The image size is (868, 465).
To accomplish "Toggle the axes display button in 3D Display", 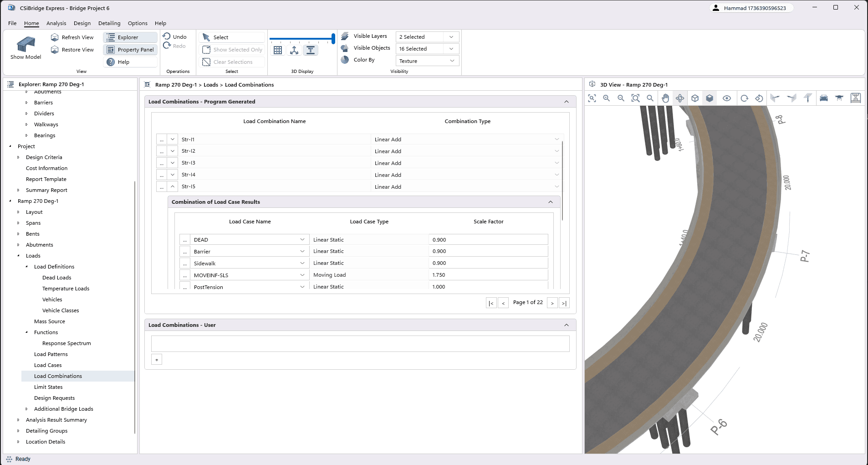I will [x=294, y=50].
